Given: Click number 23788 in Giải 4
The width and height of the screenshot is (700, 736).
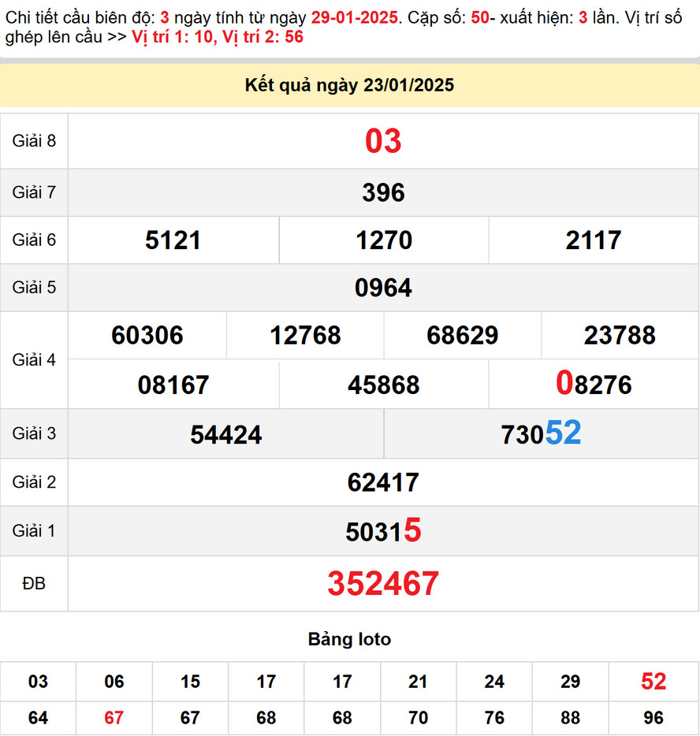Looking at the screenshot, I should point(620,335).
